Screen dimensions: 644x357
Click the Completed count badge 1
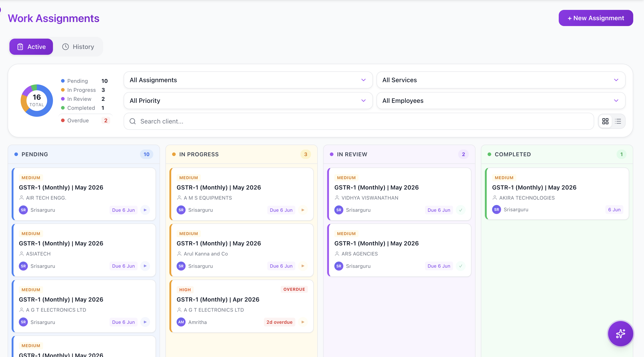pos(621,154)
